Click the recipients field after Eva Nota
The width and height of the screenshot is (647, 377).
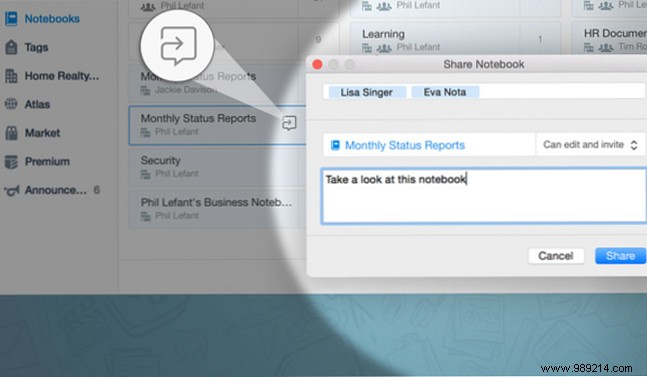pos(562,92)
